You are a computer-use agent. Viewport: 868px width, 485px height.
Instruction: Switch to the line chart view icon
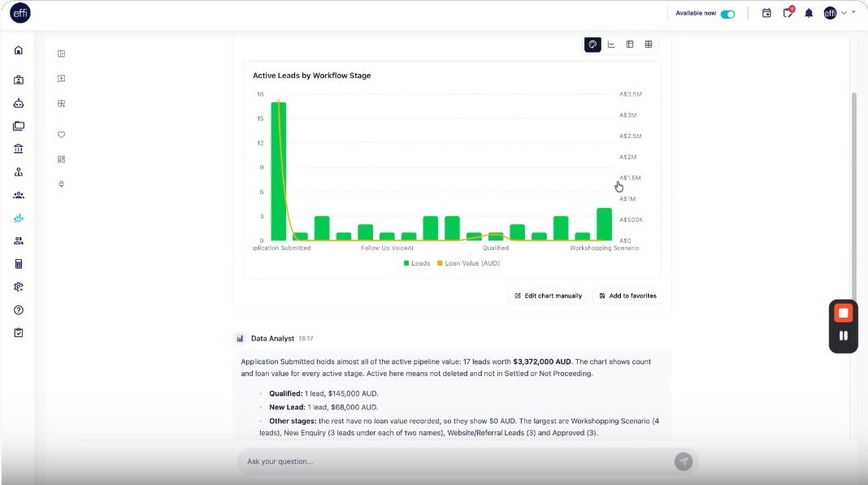(611, 45)
